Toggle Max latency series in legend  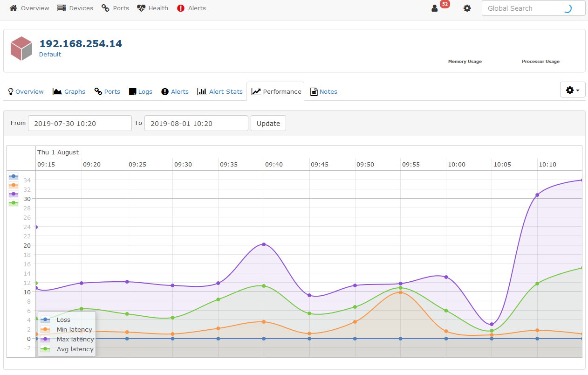[x=75, y=340]
